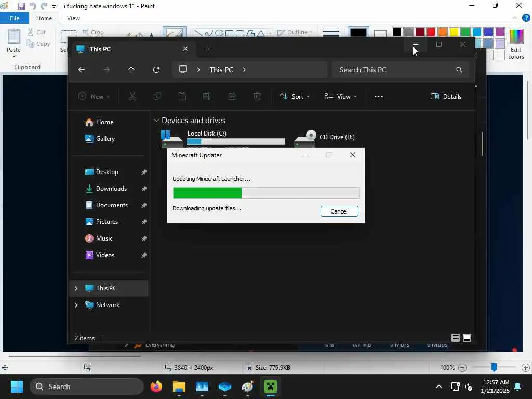Open the Windows Start menu
The image size is (532, 399).
pos(17,387)
